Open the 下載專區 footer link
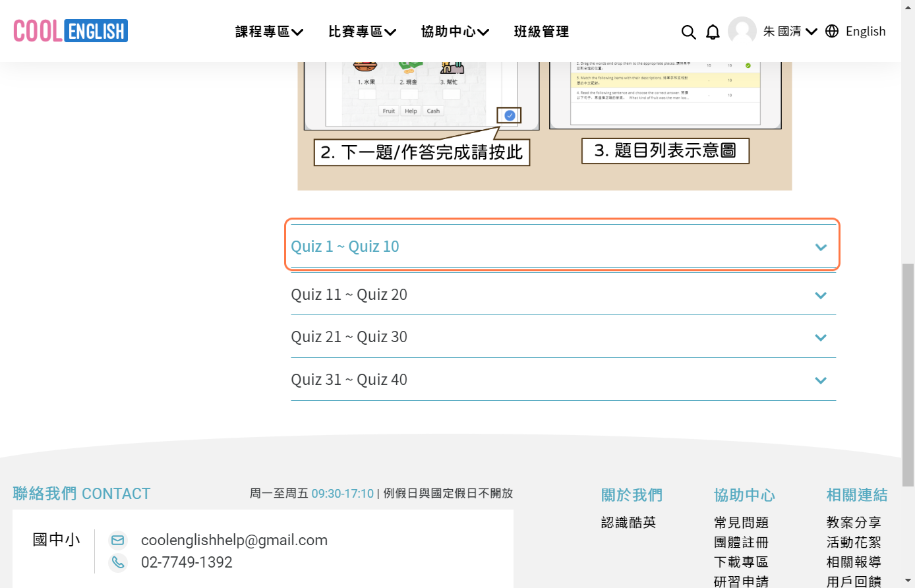 (x=741, y=562)
